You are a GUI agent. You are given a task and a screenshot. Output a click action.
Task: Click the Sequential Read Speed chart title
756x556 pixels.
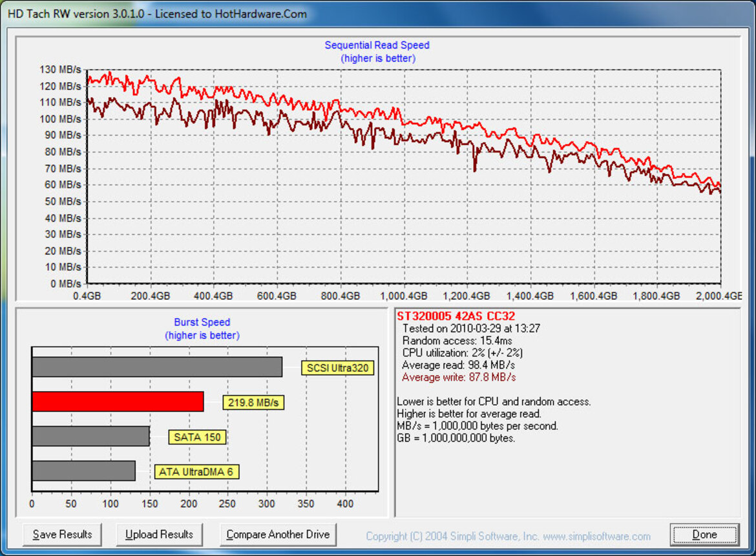pyautogui.click(x=377, y=45)
